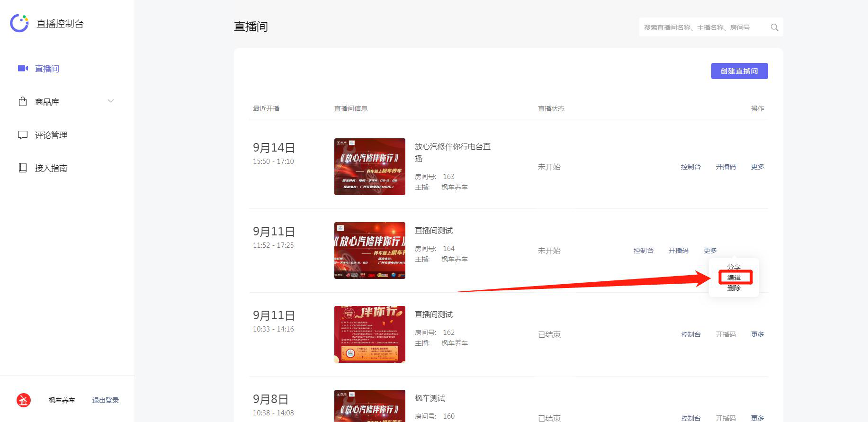Open 商品库 in the sidebar menu

pyautogui.click(x=47, y=102)
